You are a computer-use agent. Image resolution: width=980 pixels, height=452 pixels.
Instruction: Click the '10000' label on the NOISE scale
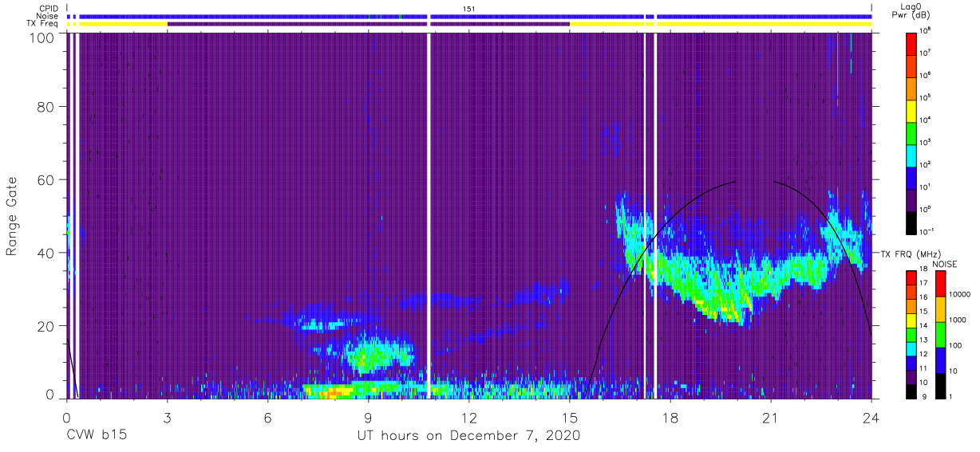[x=960, y=295]
